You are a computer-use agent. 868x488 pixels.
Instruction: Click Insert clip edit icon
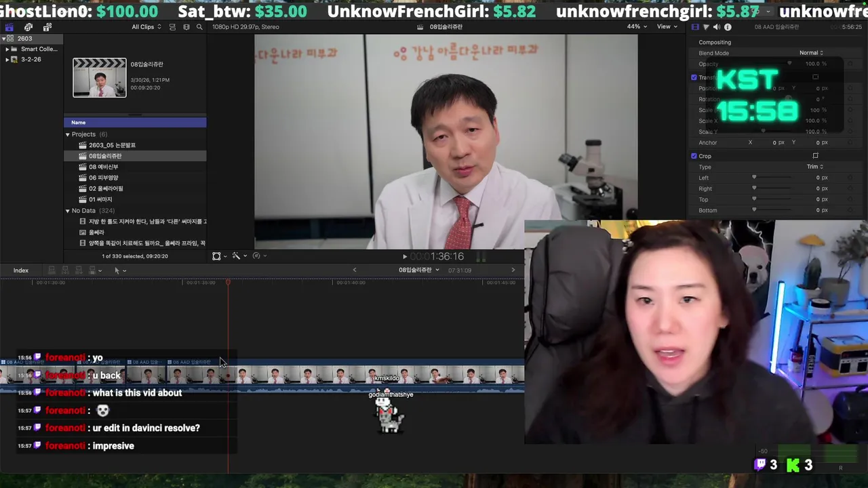(65, 270)
